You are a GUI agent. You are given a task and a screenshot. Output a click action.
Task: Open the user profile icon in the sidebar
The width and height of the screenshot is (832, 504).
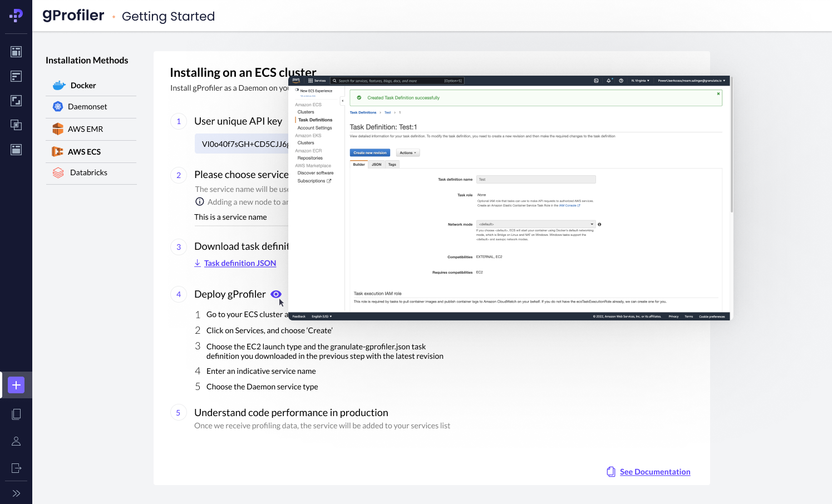pos(16,441)
